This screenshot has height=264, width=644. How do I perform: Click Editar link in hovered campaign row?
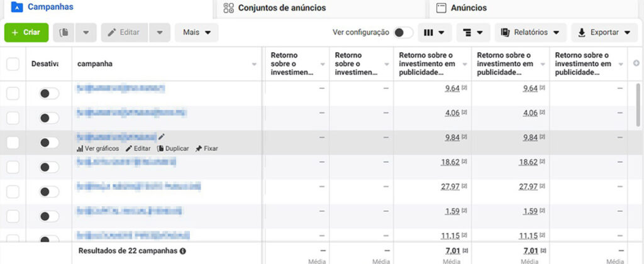pos(138,148)
